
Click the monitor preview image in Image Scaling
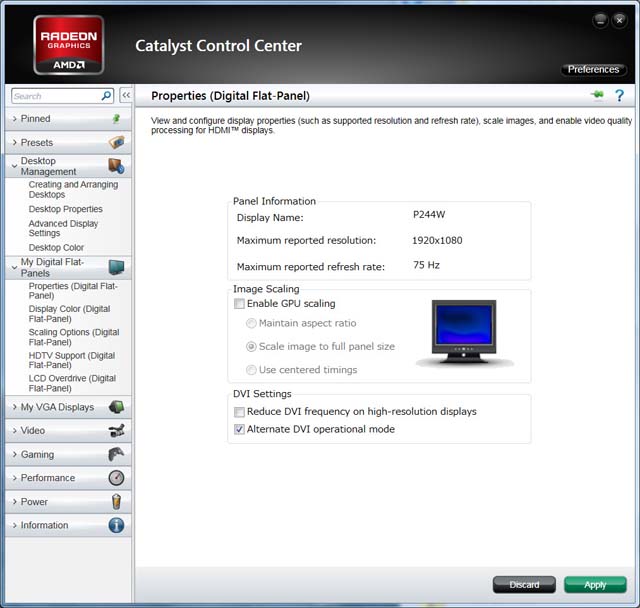pos(464,333)
